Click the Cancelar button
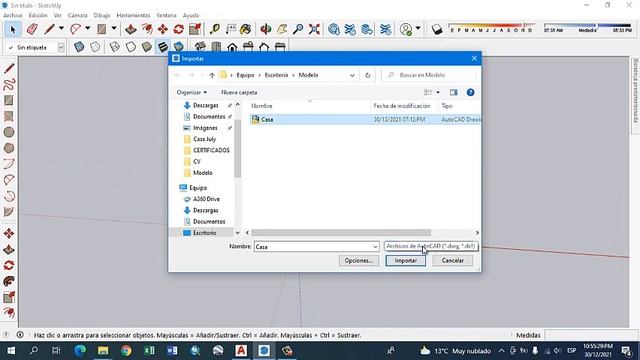The height and width of the screenshot is (360, 640). coord(452,260)
